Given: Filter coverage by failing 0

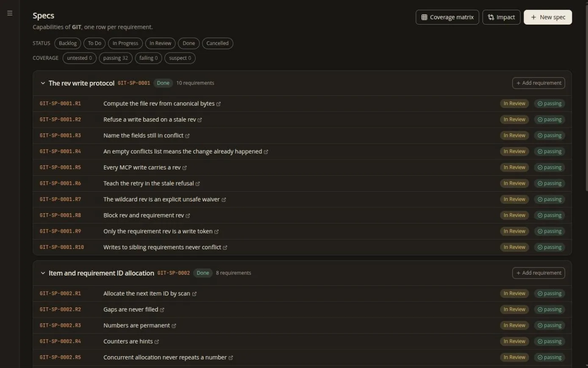Looking at the screenshot, I should click(149, 58).
